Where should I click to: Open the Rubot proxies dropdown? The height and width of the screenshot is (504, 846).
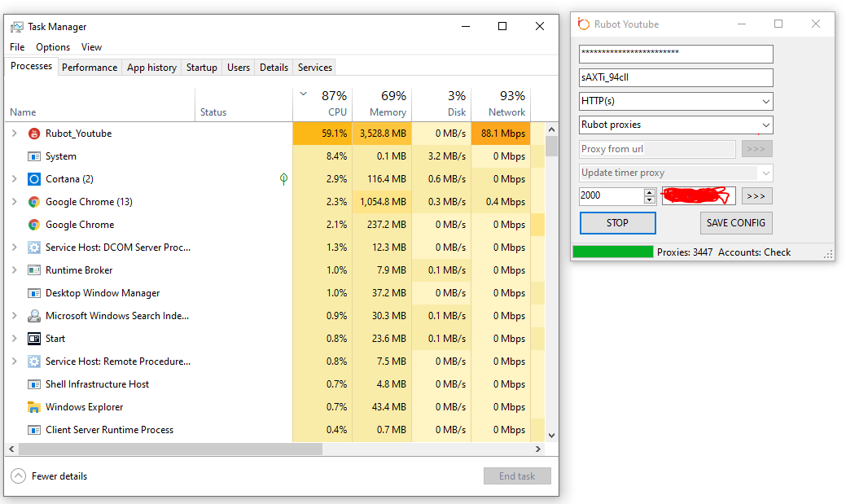675,125
